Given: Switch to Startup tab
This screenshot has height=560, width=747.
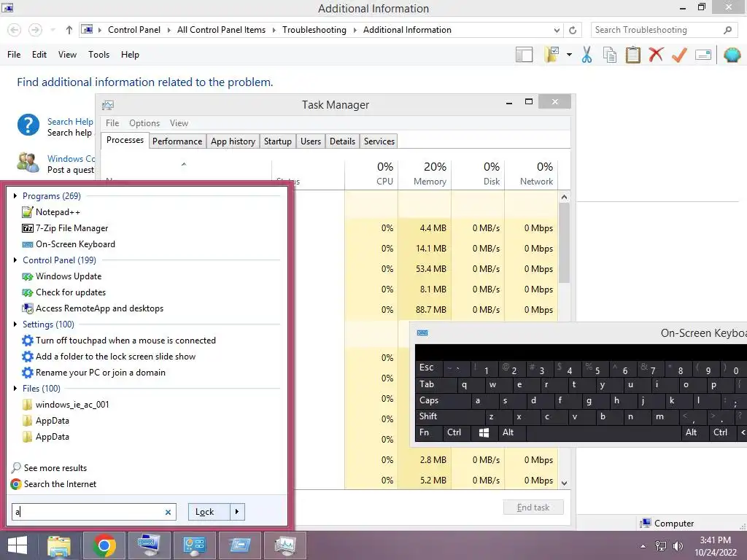Looking at the screenshot, I should point(278,141).
